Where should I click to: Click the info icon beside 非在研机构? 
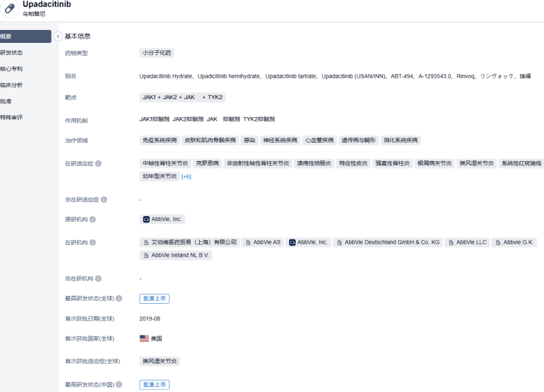tap(99, 279)
